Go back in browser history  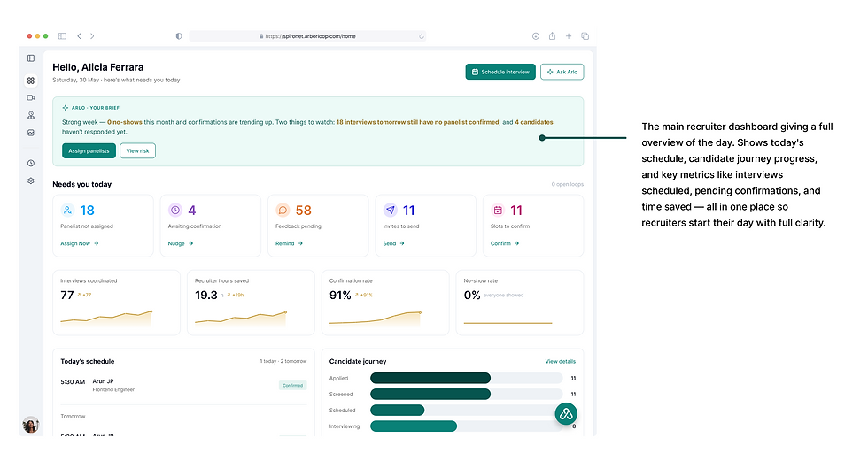coord(79,36)
